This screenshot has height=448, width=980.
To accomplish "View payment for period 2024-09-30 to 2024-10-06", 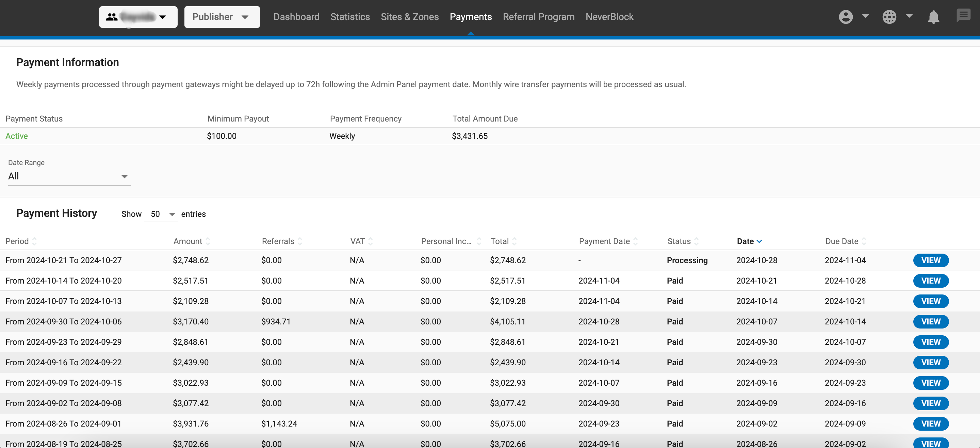I will tap(931, 322).
